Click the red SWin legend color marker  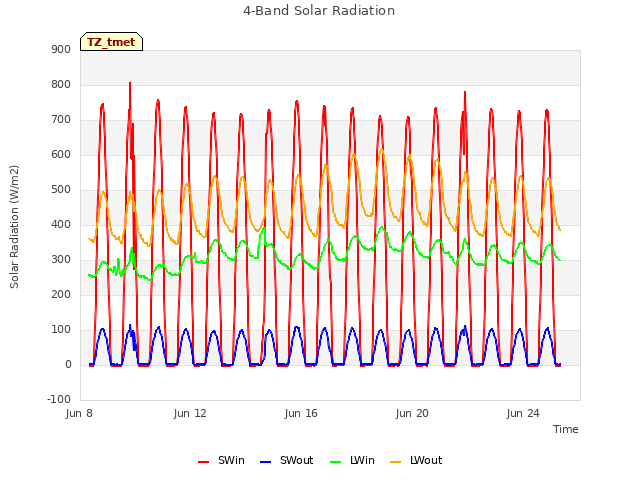point(203,462)
